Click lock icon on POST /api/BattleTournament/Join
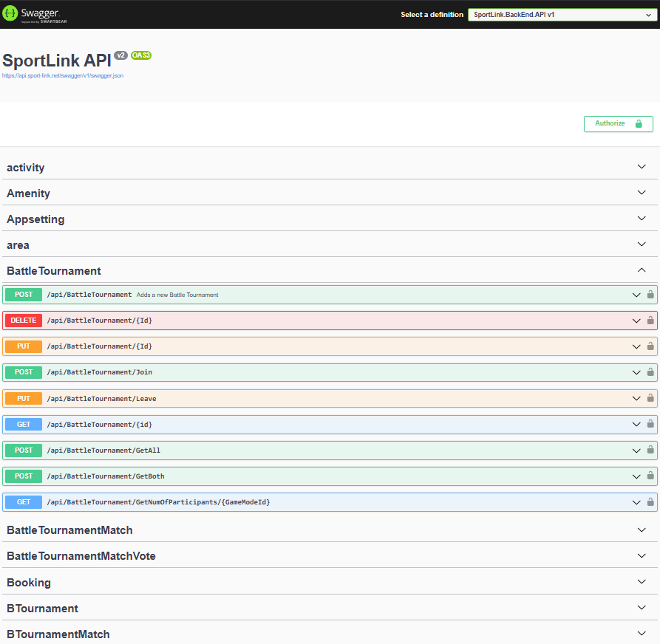This screenshot has height=644, width=660. (x=650, y=372)
